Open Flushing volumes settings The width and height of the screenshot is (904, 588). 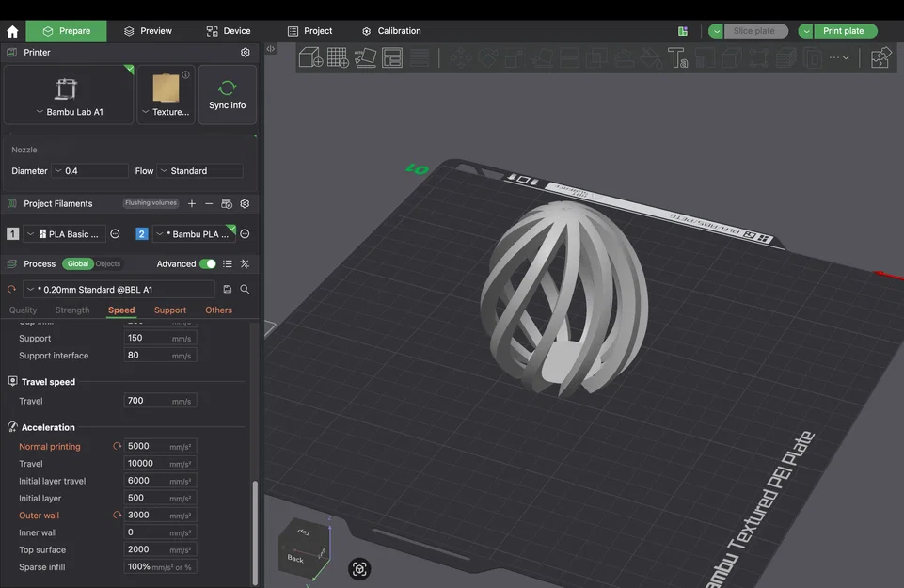tap(151, 203)
